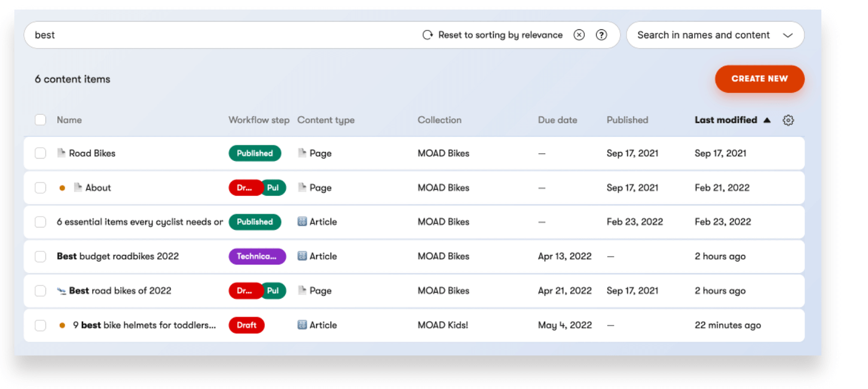
Task: Sort by the Name column header
Action: (69, 120)
